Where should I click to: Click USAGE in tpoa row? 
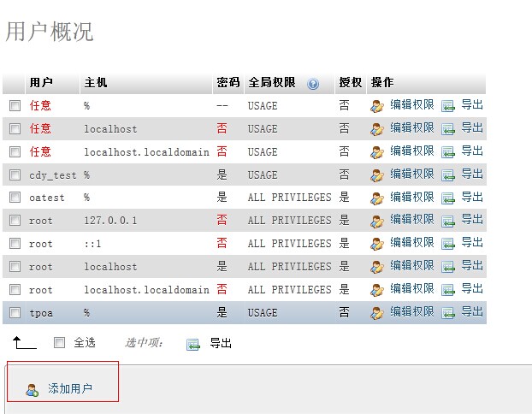point(263,313)
